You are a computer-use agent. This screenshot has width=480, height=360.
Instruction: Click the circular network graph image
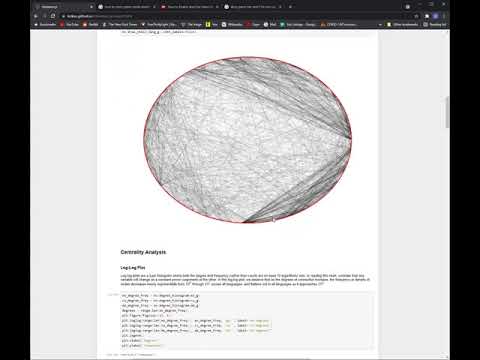247,139
